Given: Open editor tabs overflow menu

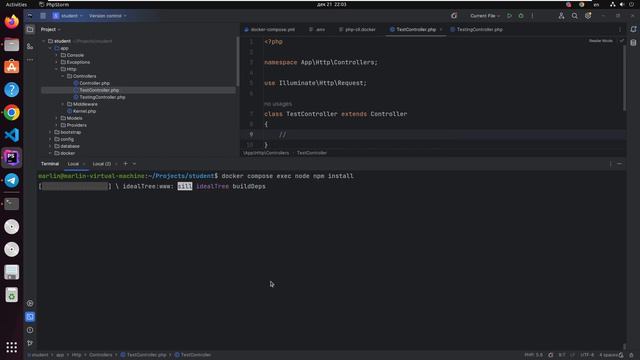Looking at the screenshot, I should 620,29.
